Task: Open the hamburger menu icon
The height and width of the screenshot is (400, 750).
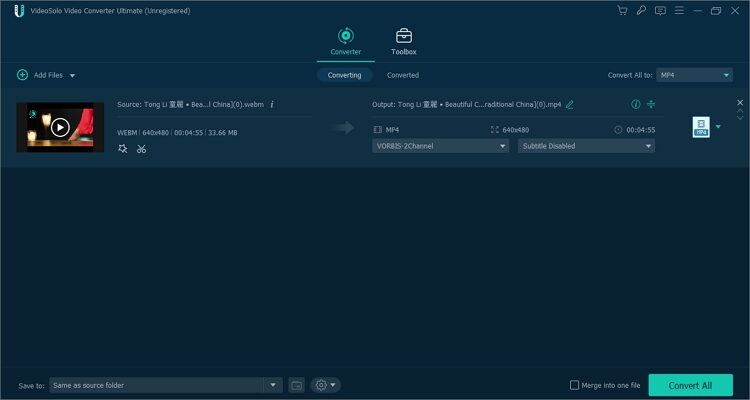Action: pyautogui.click(x=679, y=11)
